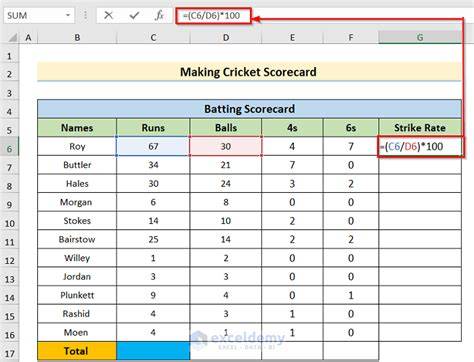Select the Runs heading cell

(153, 128)
